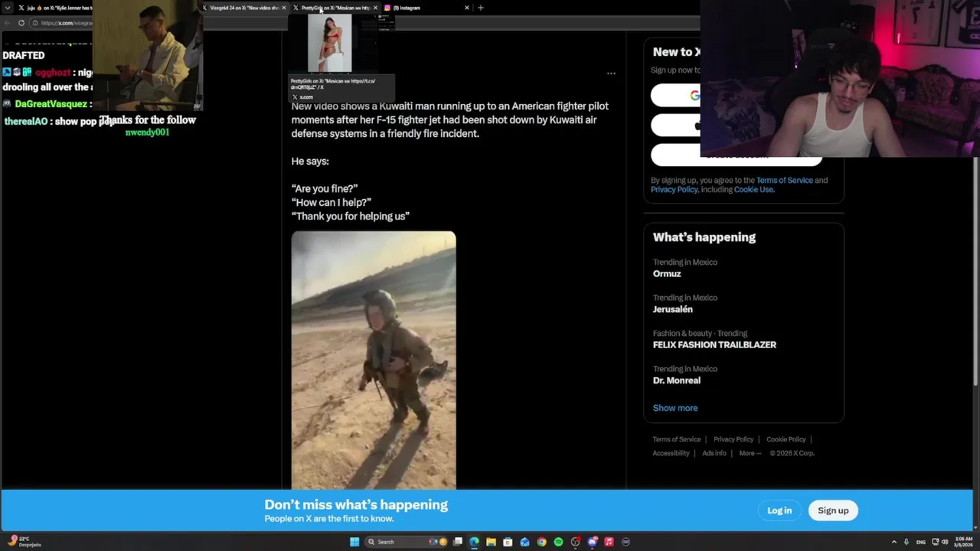This screenshot has width=980, height=551.
Task: Open File Explorer from the taskbar
Action: point(492,542)
